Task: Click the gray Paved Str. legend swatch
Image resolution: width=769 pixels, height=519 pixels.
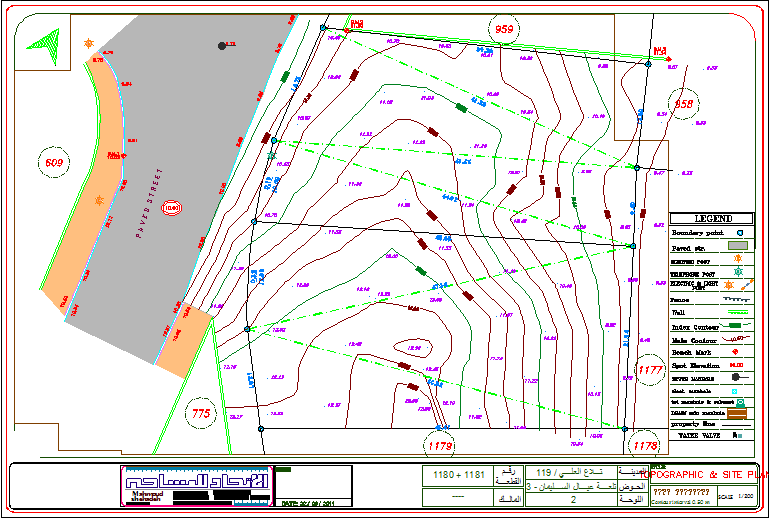Action: click(739, 244)
